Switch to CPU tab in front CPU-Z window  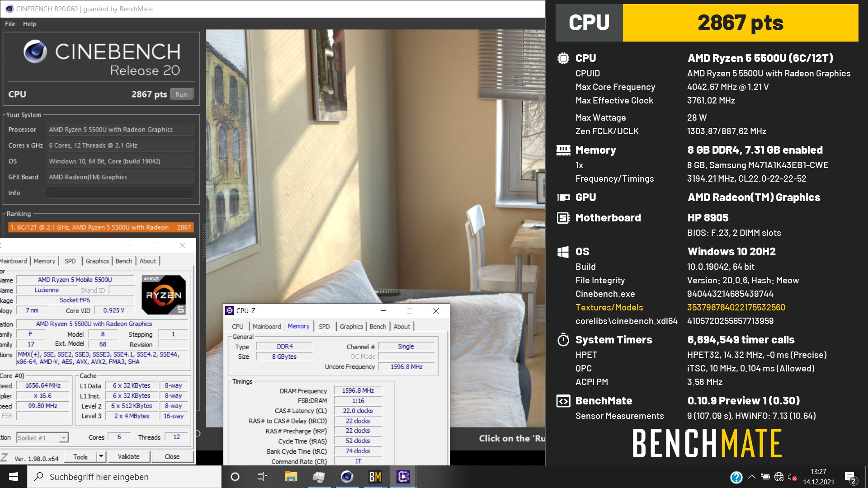[238, 327]
